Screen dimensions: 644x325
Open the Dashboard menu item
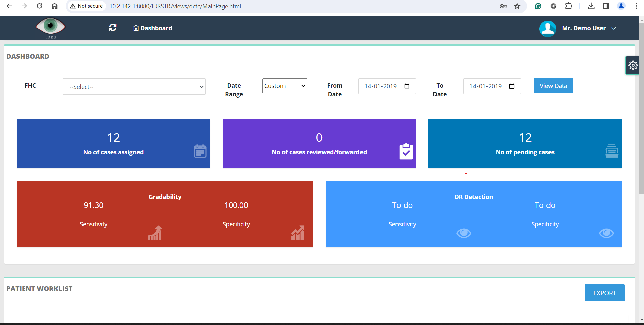(x=153, y=28)
